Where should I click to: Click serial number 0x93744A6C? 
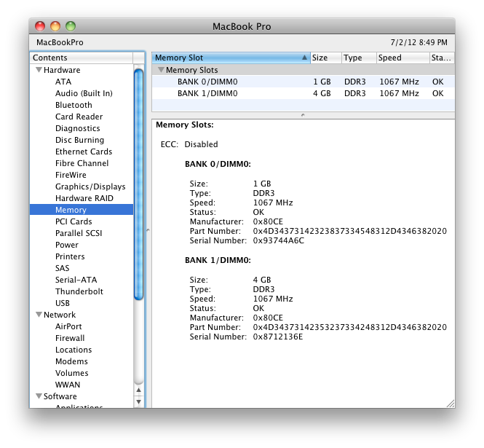(279, 240)
